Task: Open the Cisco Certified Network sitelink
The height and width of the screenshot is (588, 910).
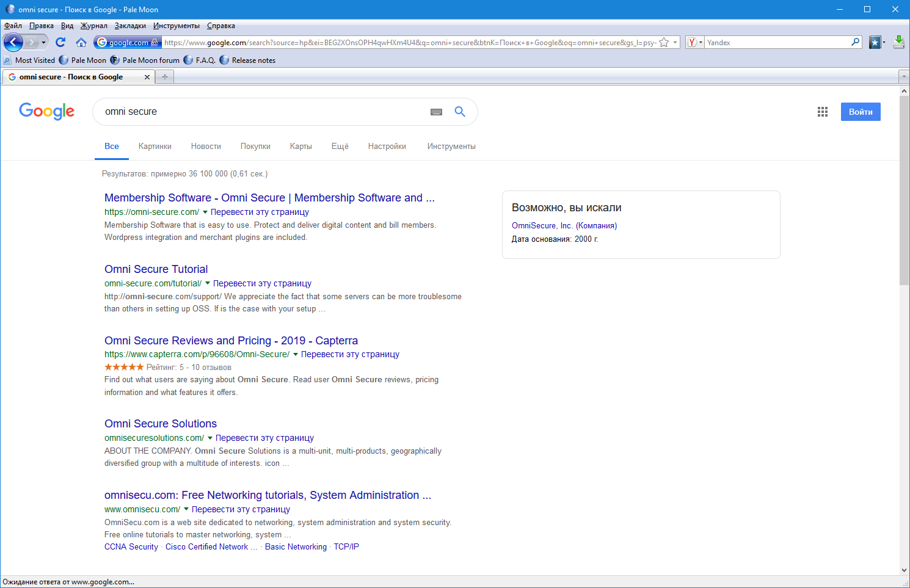Action: [x=211, y=547]
